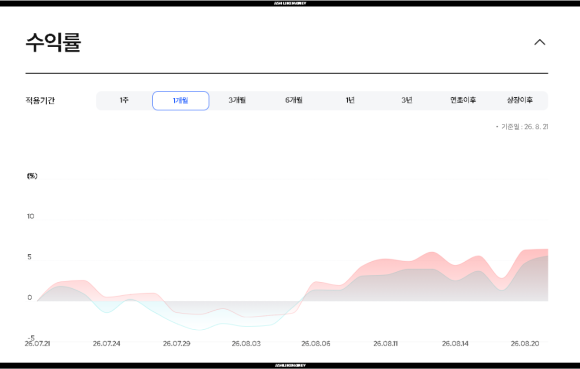Screen dimensions: 580x369
Task: Click the 26.08.11 x-axis date label
Action: [385, 343]
